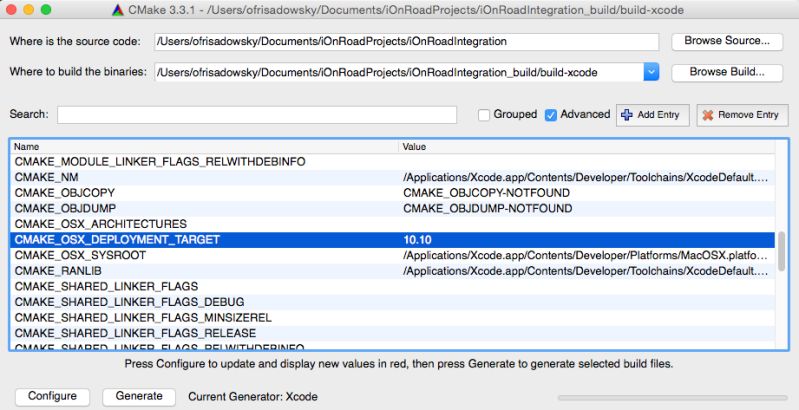
Task: Click the plus icon on Add Entry
Action: 627,115
